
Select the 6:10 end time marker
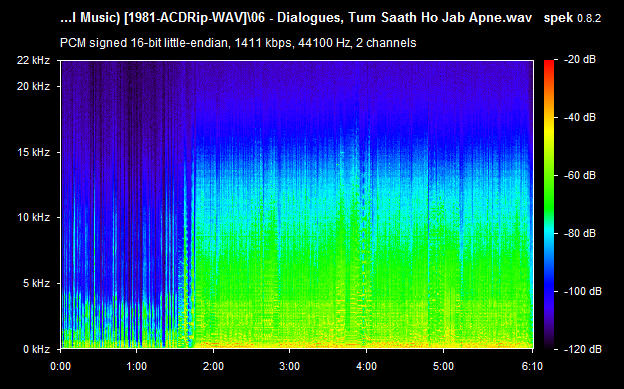coord(532,366)
